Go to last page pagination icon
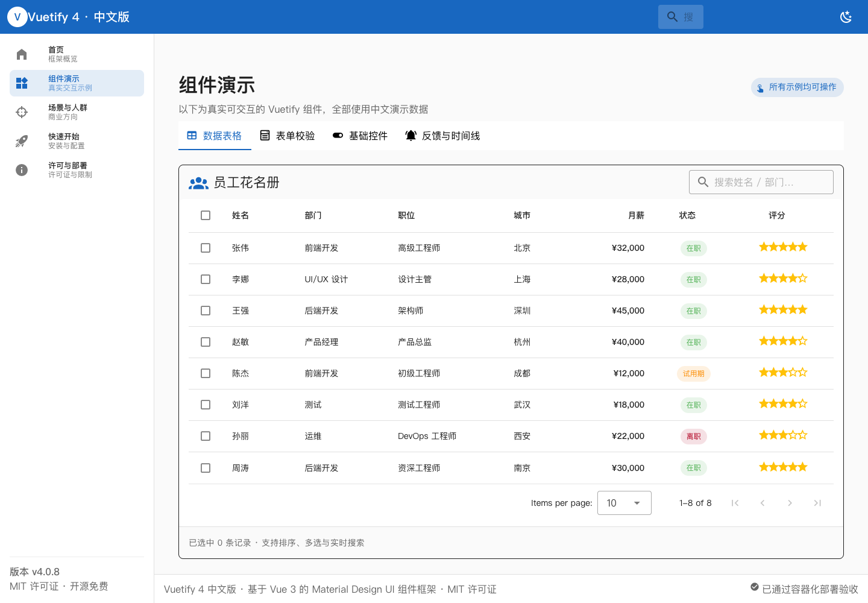The image size is (868, 603). 817,503
